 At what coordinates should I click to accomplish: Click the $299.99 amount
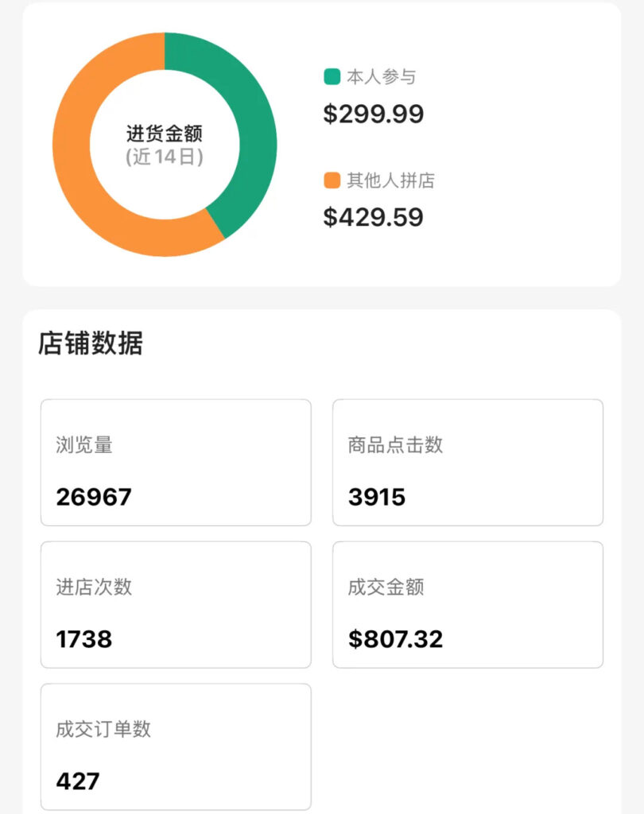click(373, 114)
